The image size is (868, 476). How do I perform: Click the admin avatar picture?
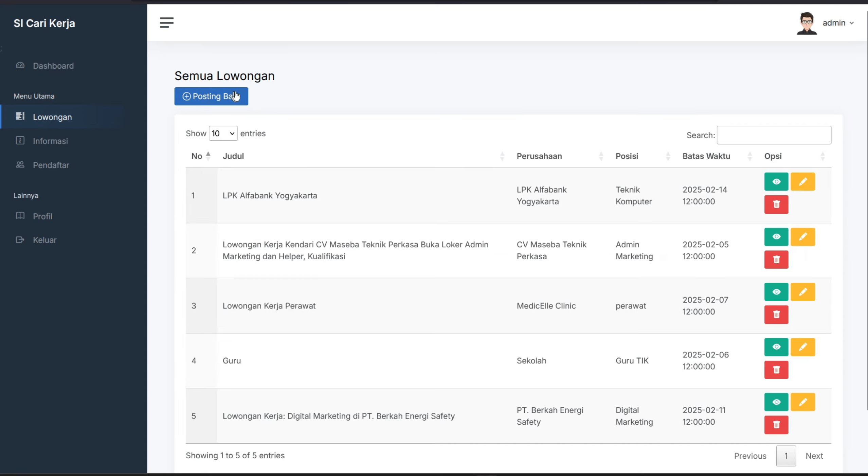pyautogui.click(x=807, y=23)
